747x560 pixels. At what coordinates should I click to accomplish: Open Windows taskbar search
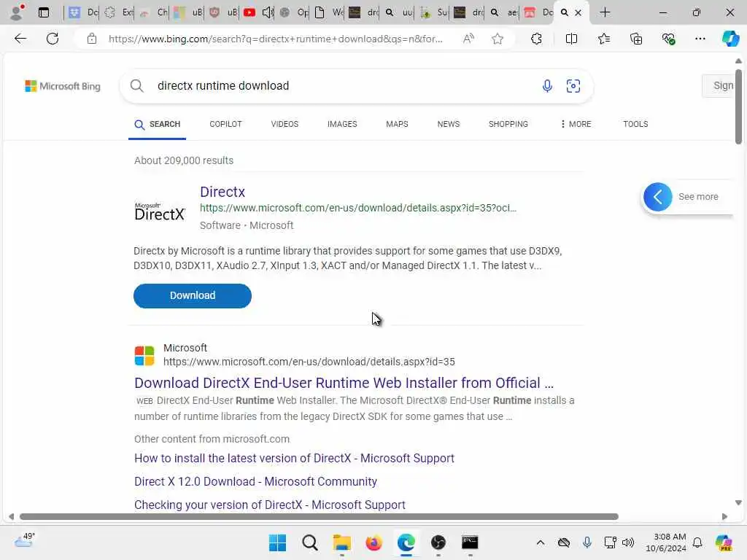click(x=309, y=542)
